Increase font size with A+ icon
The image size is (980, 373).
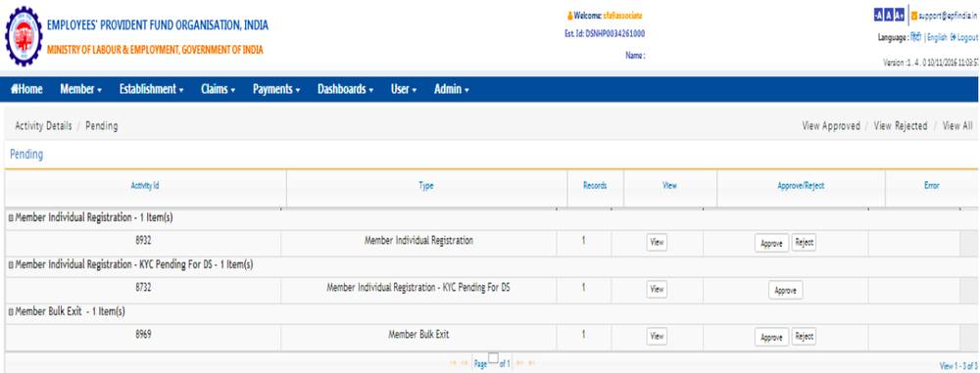[x=899, y=16]
